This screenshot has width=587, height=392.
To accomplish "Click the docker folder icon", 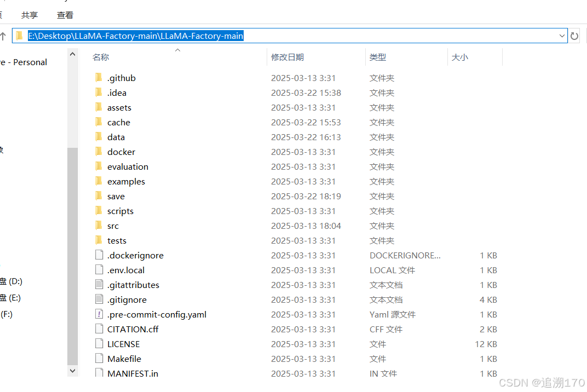I will coord(99,151).
